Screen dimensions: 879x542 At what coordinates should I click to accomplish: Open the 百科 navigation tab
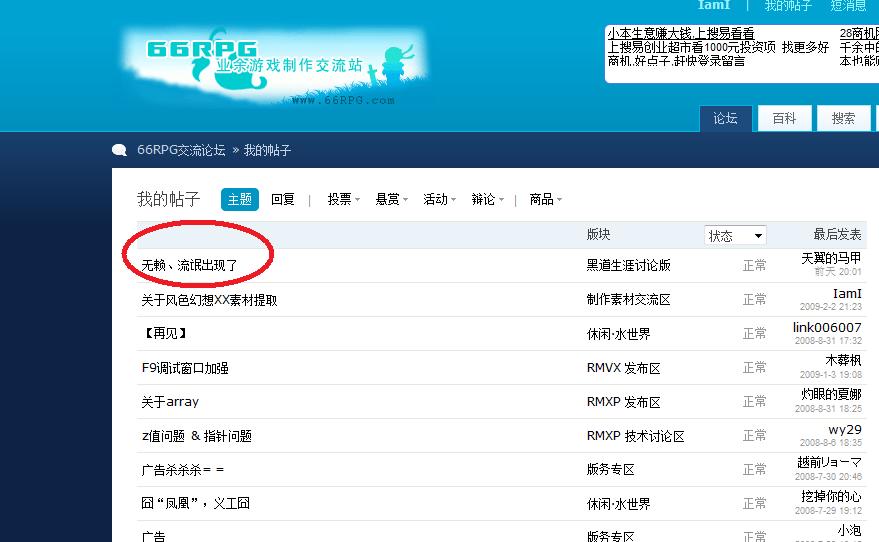(784, 118)
